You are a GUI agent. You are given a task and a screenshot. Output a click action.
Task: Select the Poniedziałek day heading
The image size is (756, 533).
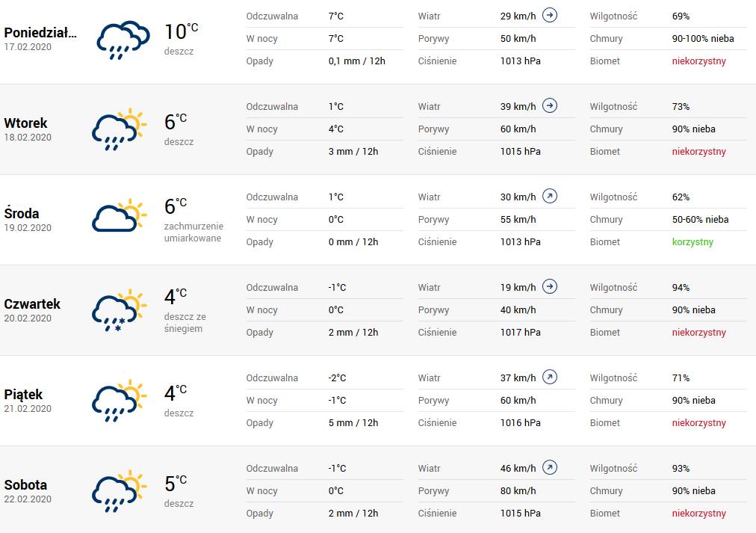pyautogui.click(x=40, y=33)
